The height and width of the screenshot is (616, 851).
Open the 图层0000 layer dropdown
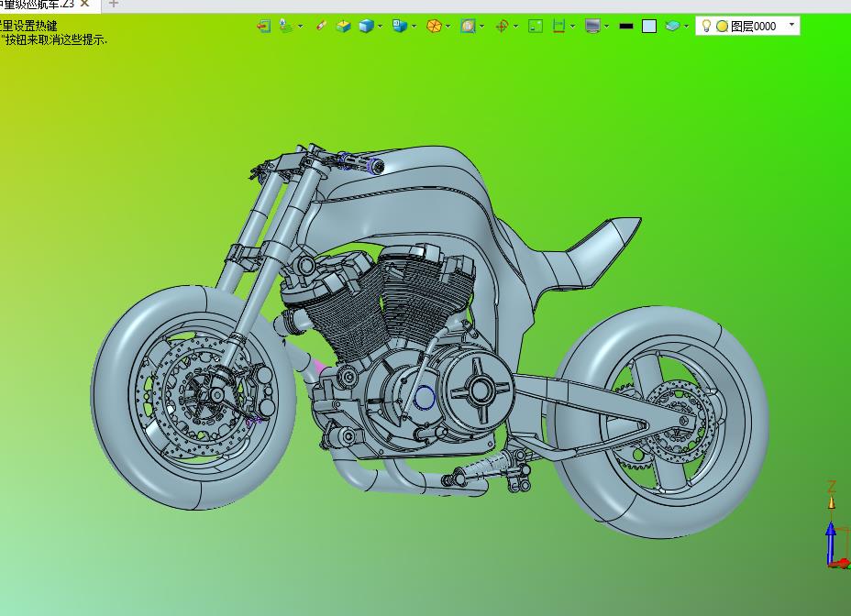tap(792, 24)
